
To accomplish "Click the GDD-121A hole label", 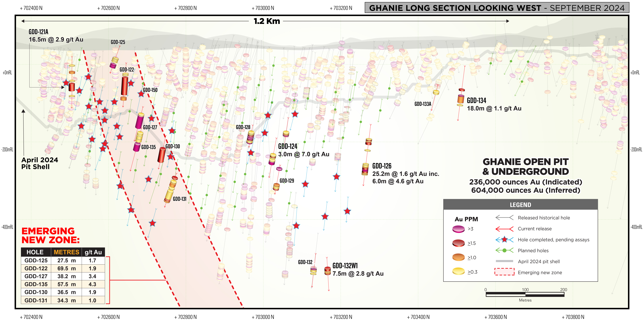I will coord(39,32).
